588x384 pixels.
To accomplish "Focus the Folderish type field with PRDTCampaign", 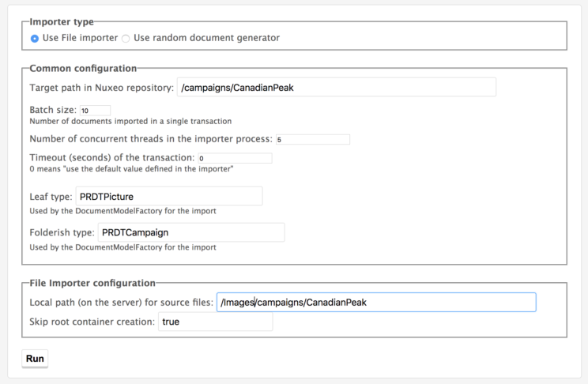I will (x=190, y=232).
